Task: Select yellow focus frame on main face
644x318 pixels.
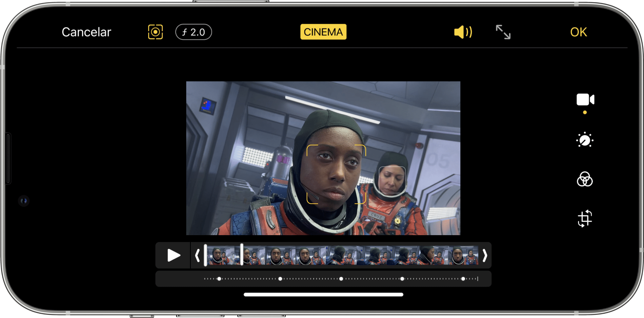Action: [336, 174]
